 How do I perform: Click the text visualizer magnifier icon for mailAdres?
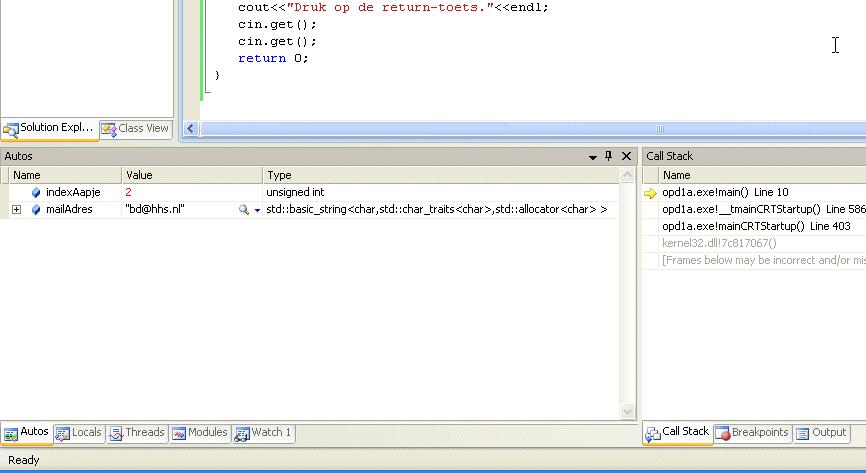pyautogui.click(x=243, y=210)
